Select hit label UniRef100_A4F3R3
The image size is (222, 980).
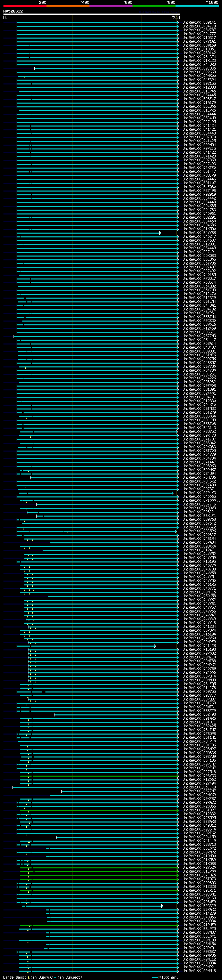(199, 64)
